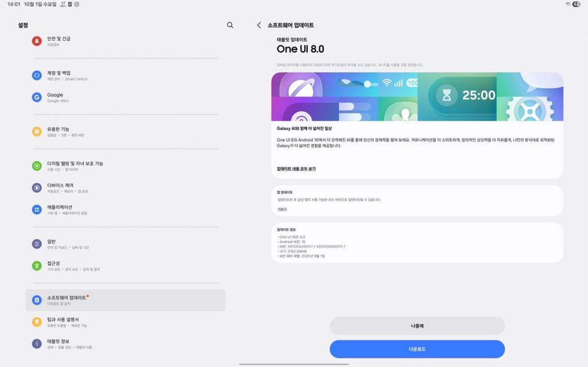Open the Google settings icon
Screen dimensions: 588x367
point(37,98)
